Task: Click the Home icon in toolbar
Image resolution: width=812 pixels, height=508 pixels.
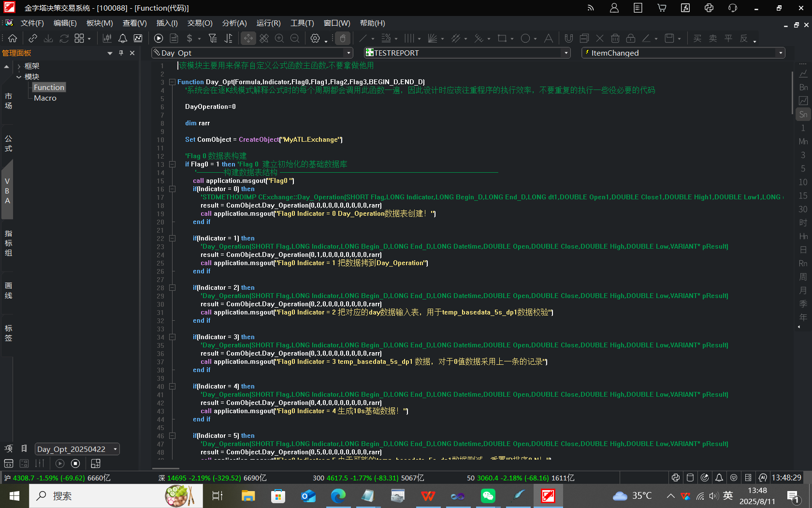Action: (13, 38)
